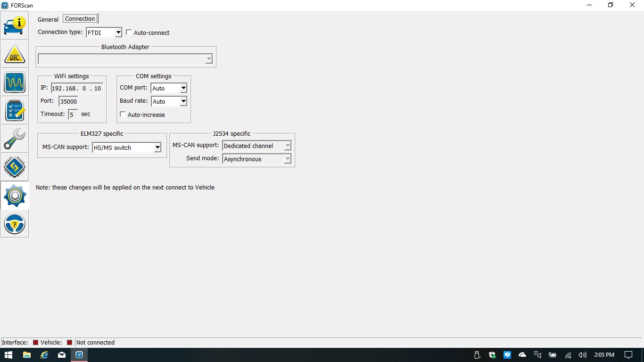The height and width of the screenshot is (362, 644).
Task: Click the Timeout seconds field
Action: point(73,115)
